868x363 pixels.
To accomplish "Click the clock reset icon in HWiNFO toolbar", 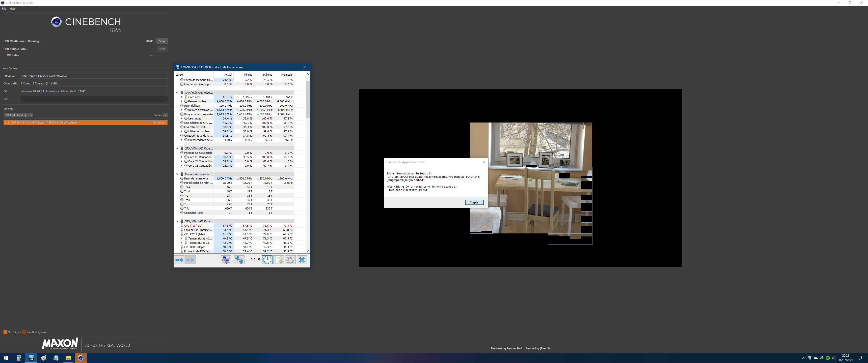I will [x=267, y=260].
